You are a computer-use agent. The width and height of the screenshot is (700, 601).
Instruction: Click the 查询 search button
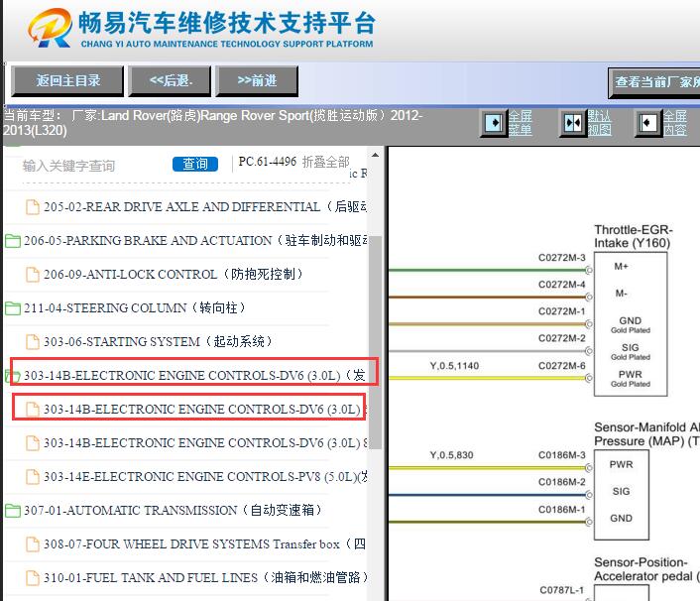(195, 164)
